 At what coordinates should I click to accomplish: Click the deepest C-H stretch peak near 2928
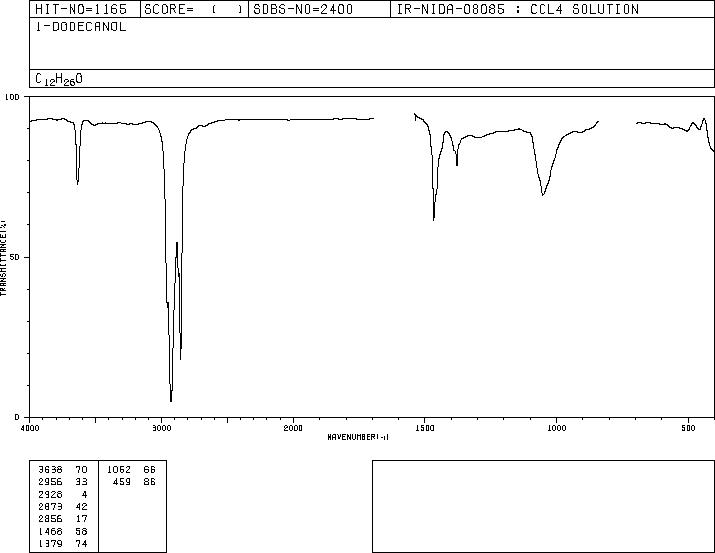(171, 400)
